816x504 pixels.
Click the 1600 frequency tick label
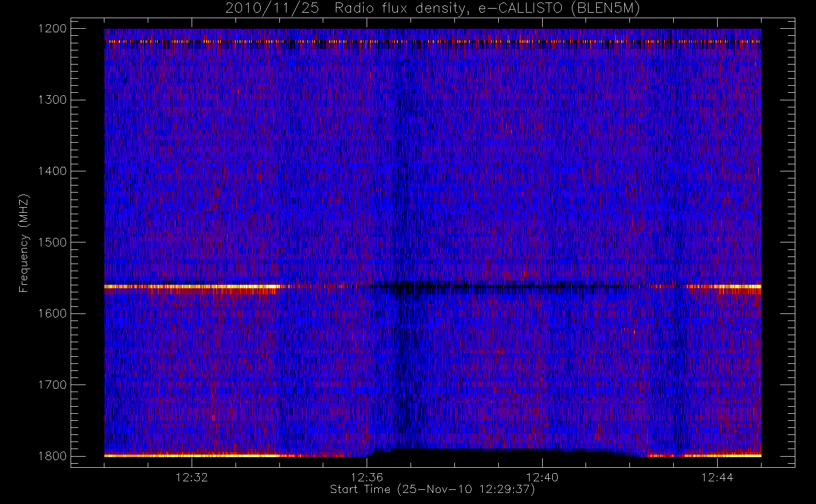(x=52, y=313)
